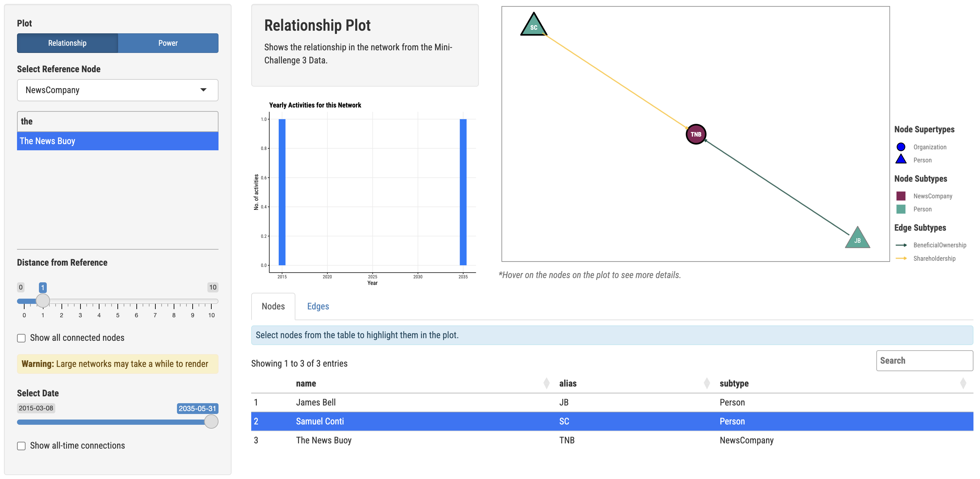Switch to the Edges tab
Screen dimensions: 980x479
point(318,306)
